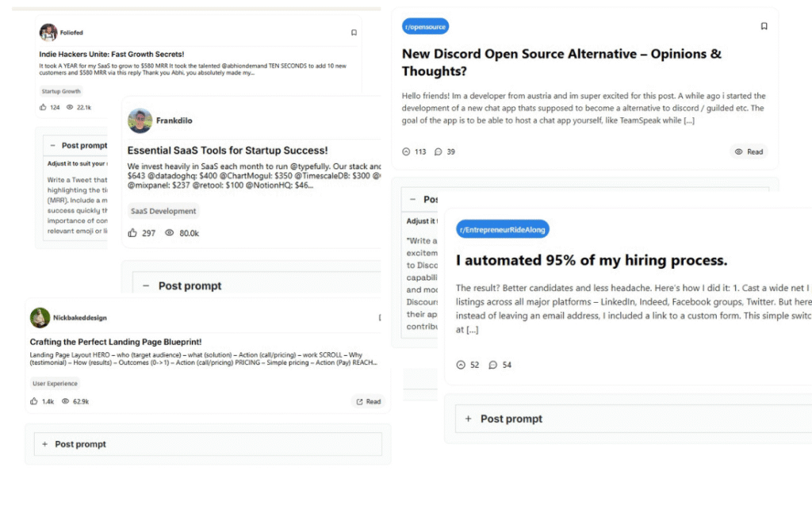Viewport: 812px width, 517px height.
Task: Upvote the hiring process post with 52 votes
Action: coord(461,365)
